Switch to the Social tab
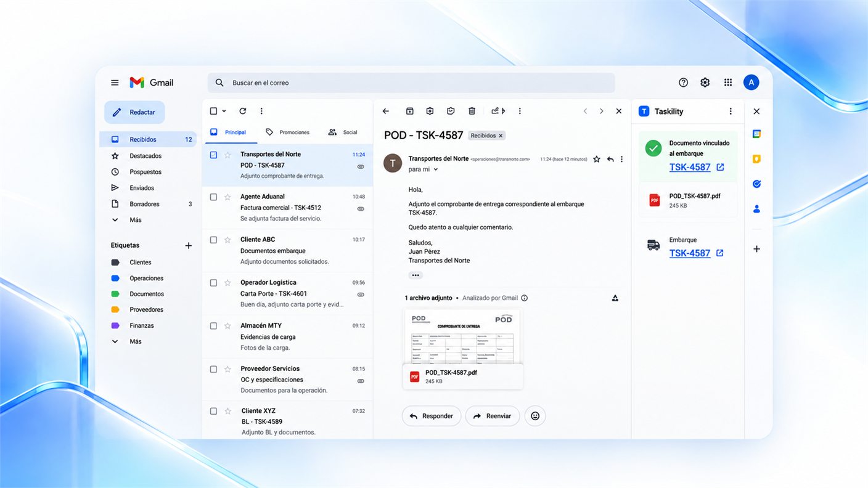This screenshot has width=868, height=488. pyautogui.click(x=343, y=132)
